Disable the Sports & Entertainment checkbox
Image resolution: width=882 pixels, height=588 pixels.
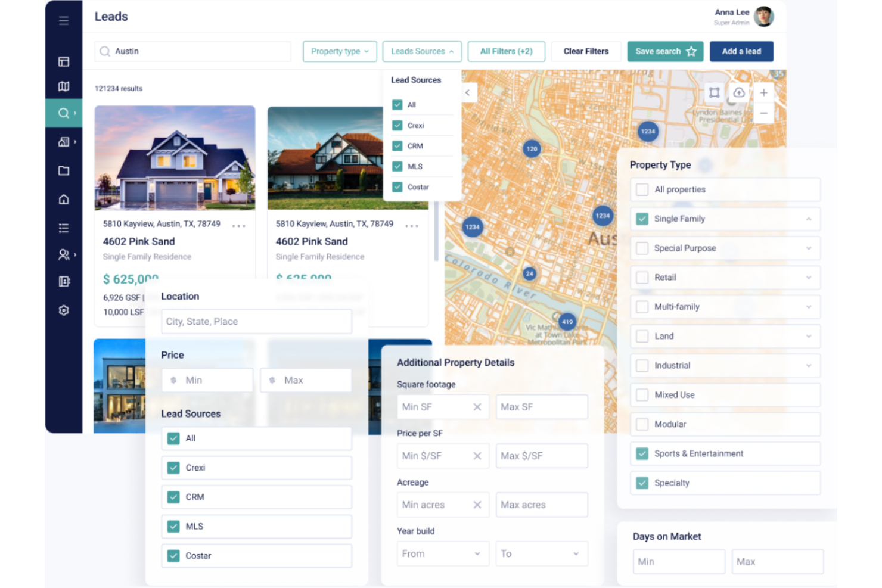point(642,453)
